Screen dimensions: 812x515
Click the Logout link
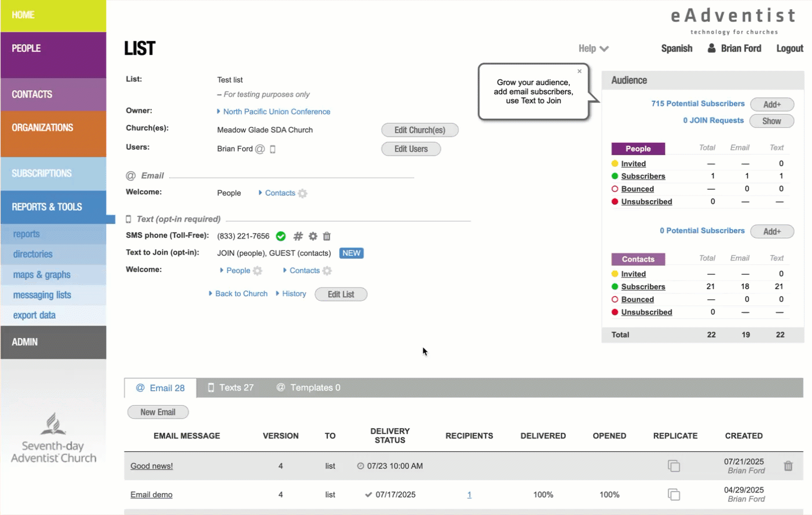click(x=789, y=49)
